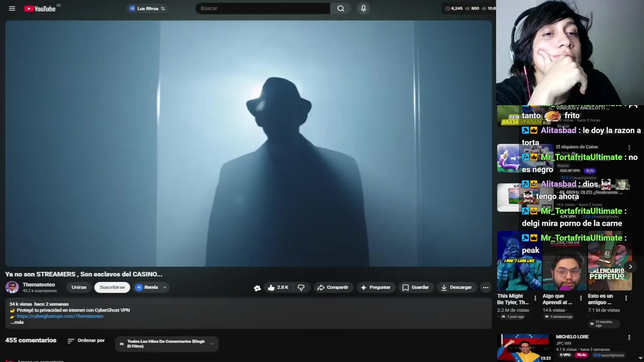Click the 'This Might Be Tyler, Th...' title
This screenshot has width=644, height=362.
(513, 299)
